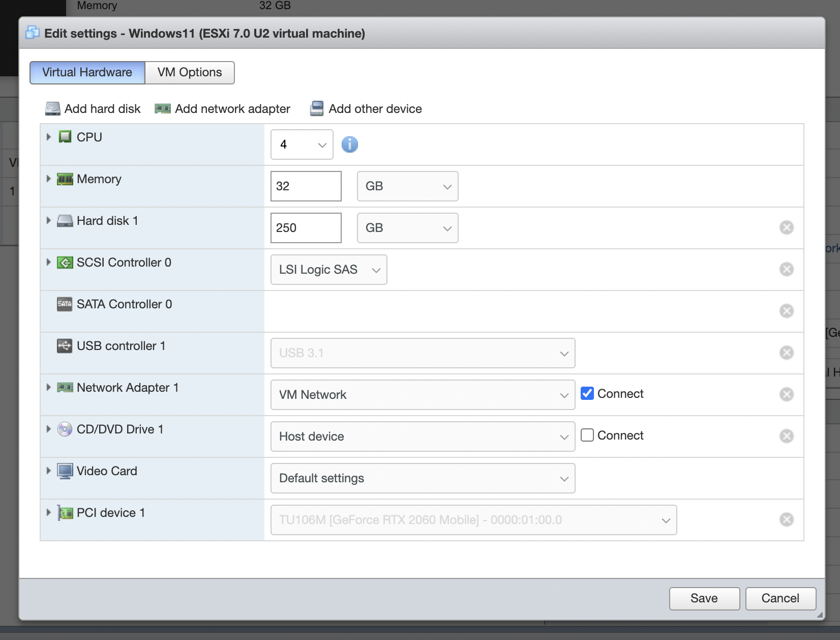840x640 pixels.
Task: Remove SCSI Controller 0 device
Action: pyautogui.click(x=786, y=269)
